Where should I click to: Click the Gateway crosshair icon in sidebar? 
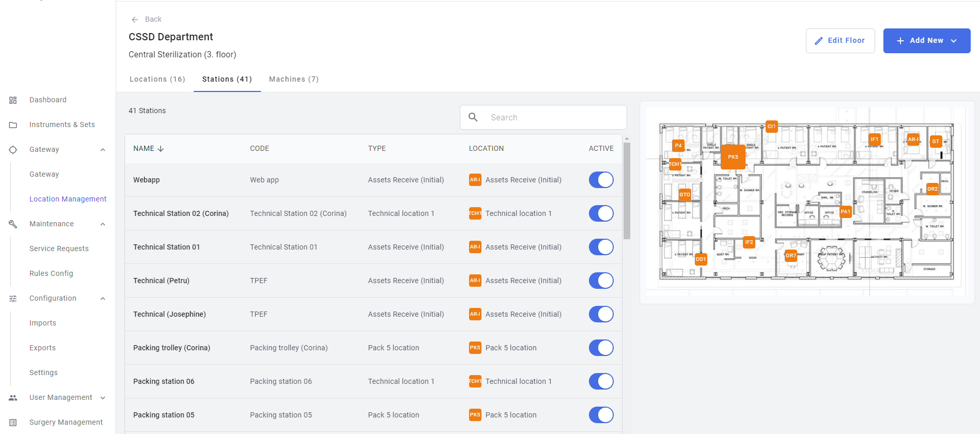[13, 150]
